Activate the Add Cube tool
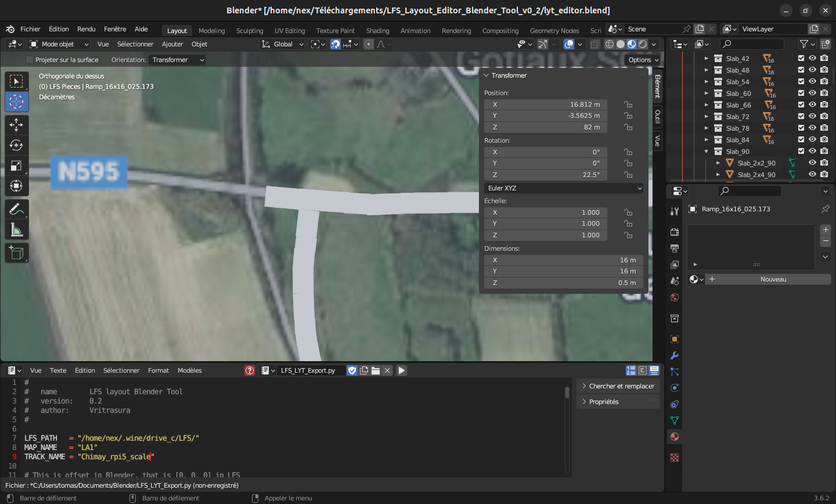Viewport: 836px width, 504px height. (16, 253)
